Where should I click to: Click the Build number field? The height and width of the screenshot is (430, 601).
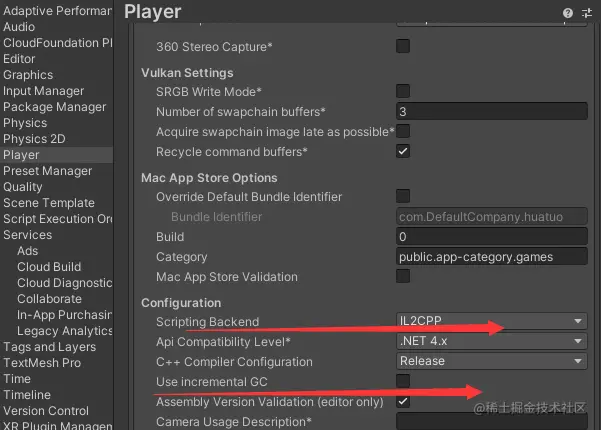(491, 236)
